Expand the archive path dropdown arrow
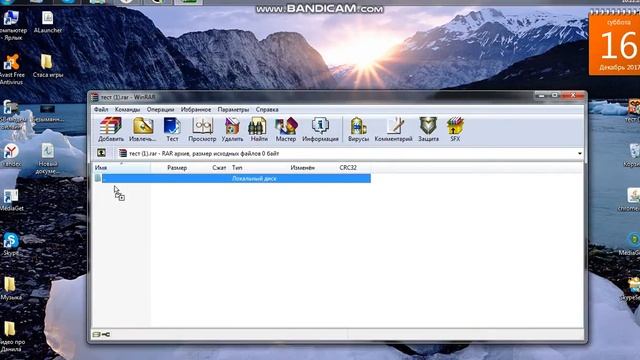 (580, 153)
